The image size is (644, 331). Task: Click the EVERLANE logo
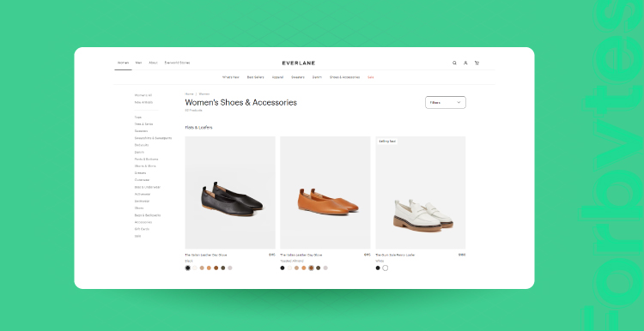click(x=299, y=63)
